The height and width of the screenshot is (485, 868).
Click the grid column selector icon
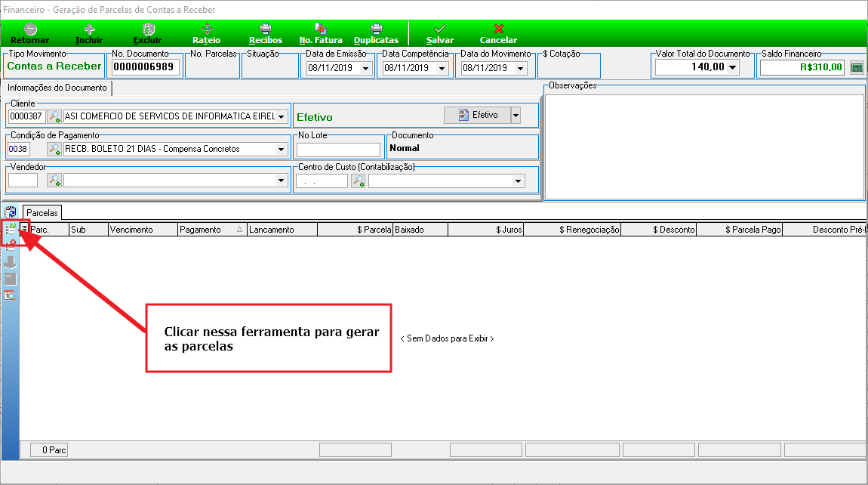tap(24, 228)
